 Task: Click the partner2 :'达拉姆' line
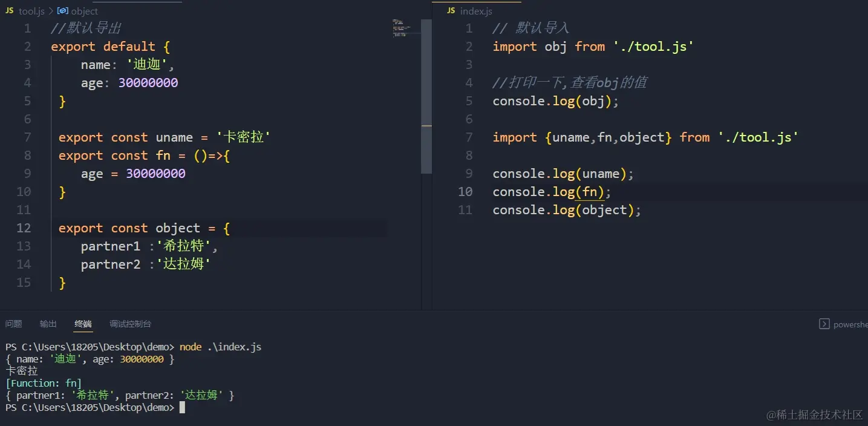click(x=145, y=264)
